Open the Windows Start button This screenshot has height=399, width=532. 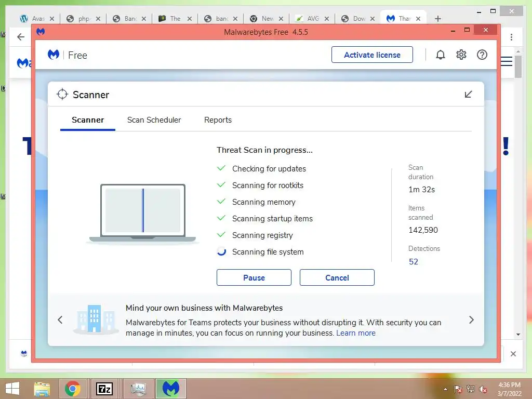[x=12, y=389]
